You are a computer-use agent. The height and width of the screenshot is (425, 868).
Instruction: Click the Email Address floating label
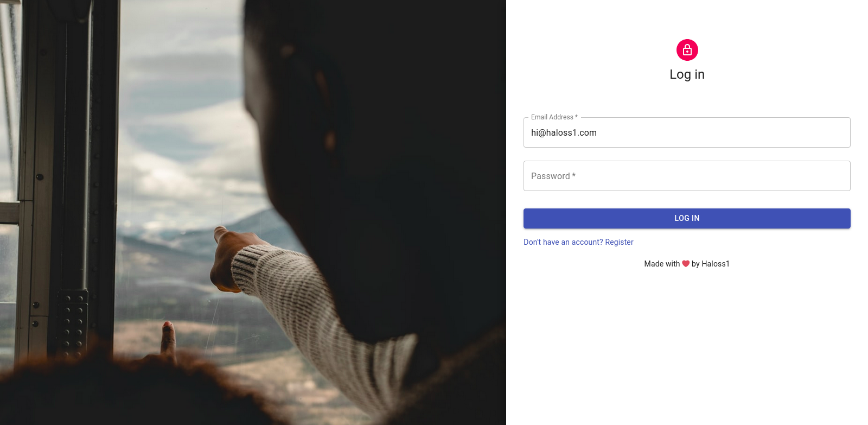coord(554,117)
